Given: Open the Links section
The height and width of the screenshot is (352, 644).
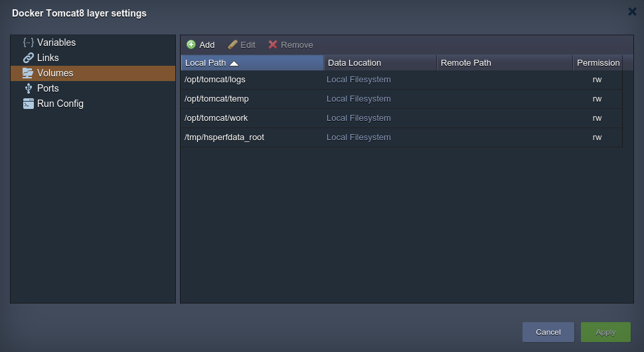Looking at the screenshot, I should pos(93,58).
